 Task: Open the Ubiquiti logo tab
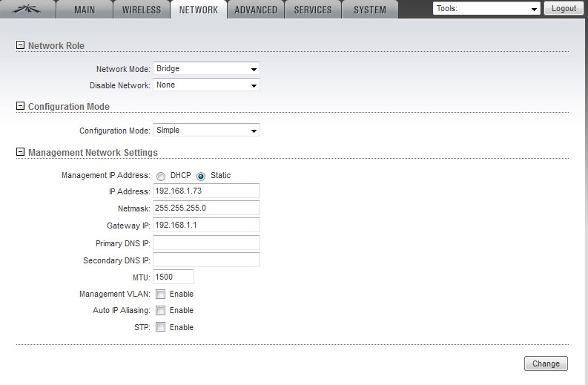26,9
